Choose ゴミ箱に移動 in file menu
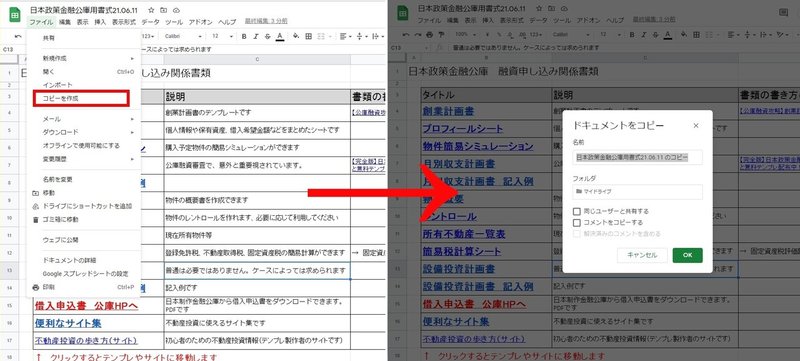The image size is (800, 361). click(x=84, y=220)
